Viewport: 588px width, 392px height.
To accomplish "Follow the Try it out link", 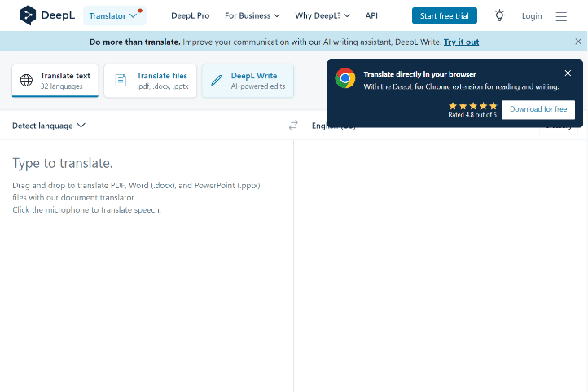I will tap(461, 42).
